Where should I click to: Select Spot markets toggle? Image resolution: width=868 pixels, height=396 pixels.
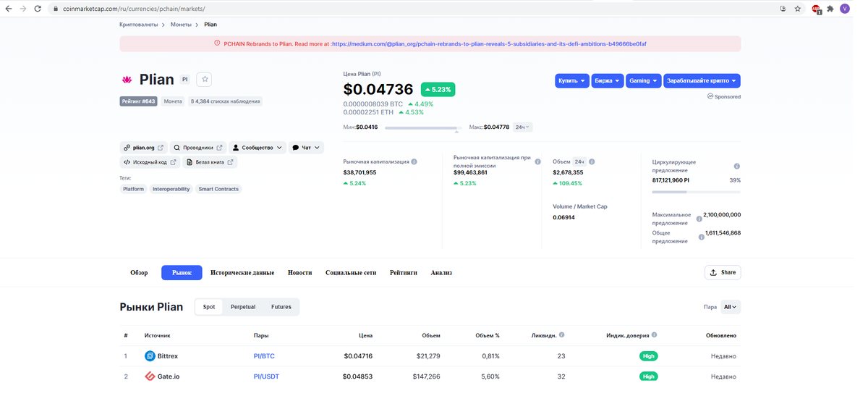point(209,307)
